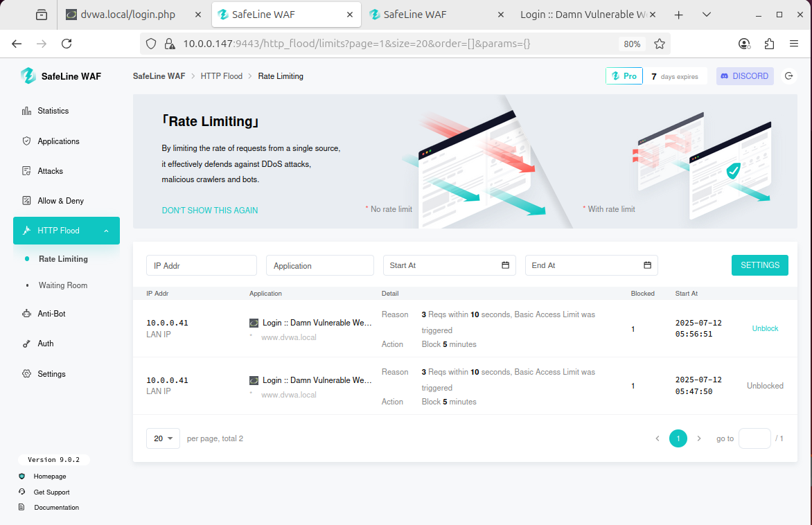
Task: Click the Anti-Bot robot icon
Action: pyautogui.click(x=26, y=313)
